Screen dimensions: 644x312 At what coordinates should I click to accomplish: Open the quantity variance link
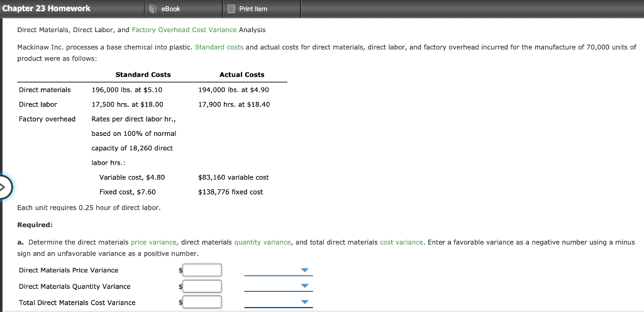point(263,242)
